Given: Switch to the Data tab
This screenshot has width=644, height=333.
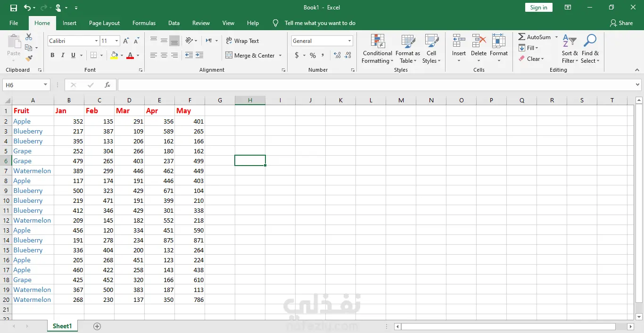Looking at the screenshot, I should point(174,23).
